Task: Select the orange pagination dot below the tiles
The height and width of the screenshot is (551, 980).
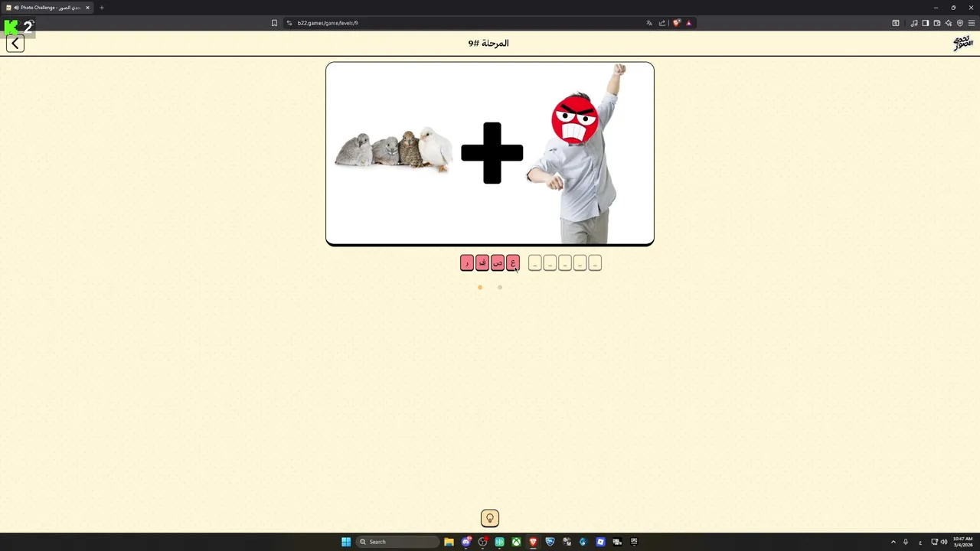Action: (x=480, y=288)
